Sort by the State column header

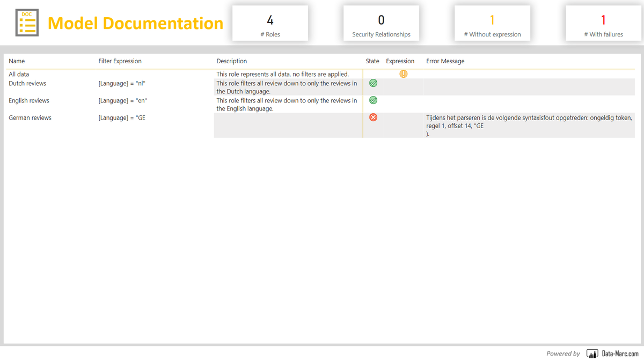pos(372,61)
